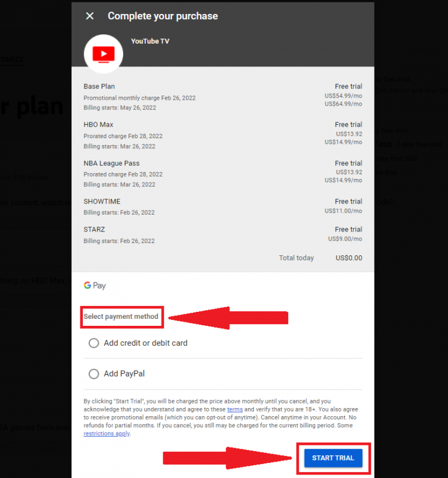Click HBO Max 'Prorated charge Feb 28, 2022'
Screen dimensions: 448x478
coord(123,136)
